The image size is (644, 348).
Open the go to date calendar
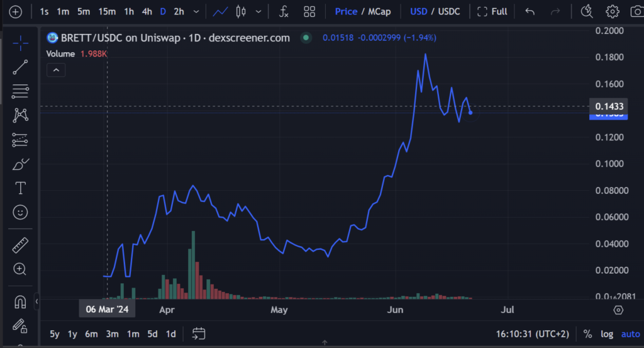pos(199,334)
